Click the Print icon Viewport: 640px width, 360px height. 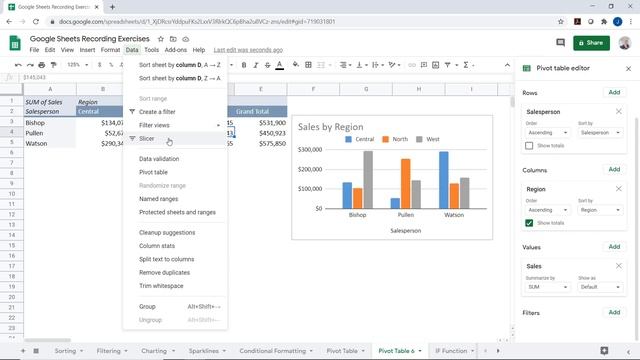point(42,65)
